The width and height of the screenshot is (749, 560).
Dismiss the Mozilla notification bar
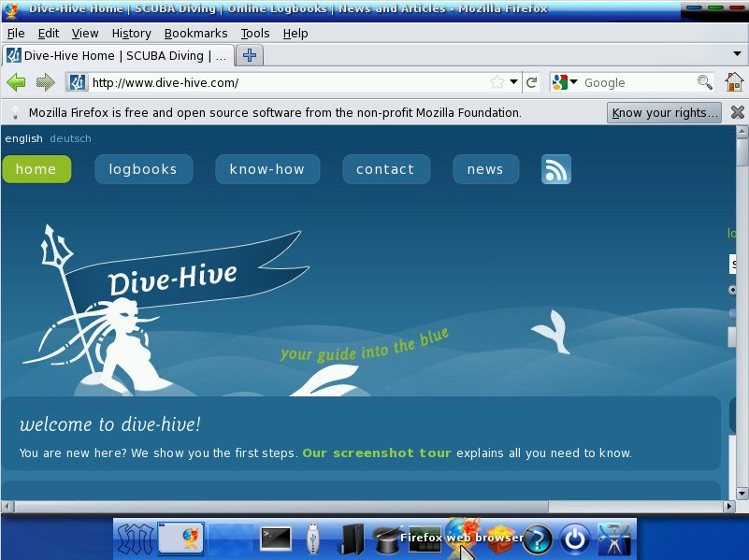[x=738, y=112]
